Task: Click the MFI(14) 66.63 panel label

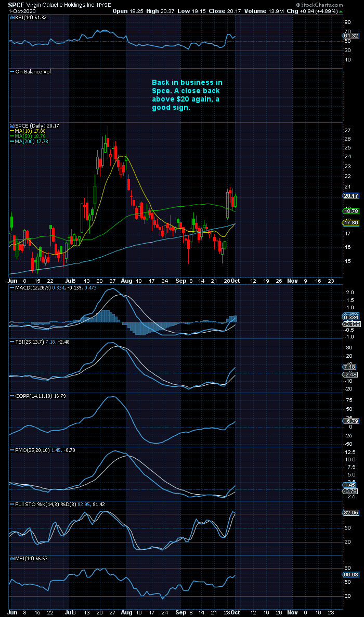Action: [29, 558]
